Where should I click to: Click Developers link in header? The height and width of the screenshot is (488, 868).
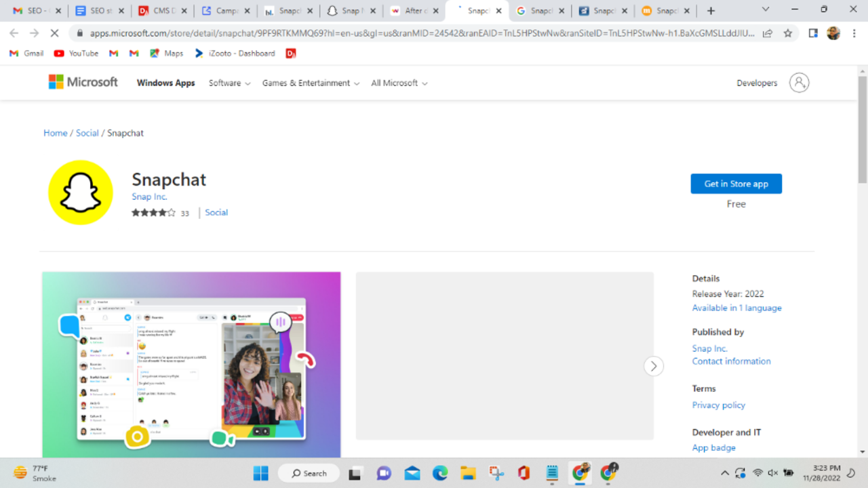click(757, 83)
